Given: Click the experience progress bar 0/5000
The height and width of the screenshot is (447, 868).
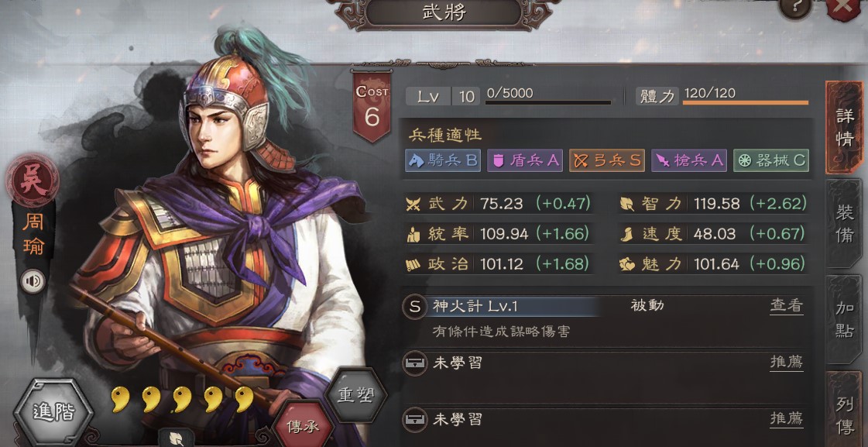Looking at the screenshot, I should (548, 96).
